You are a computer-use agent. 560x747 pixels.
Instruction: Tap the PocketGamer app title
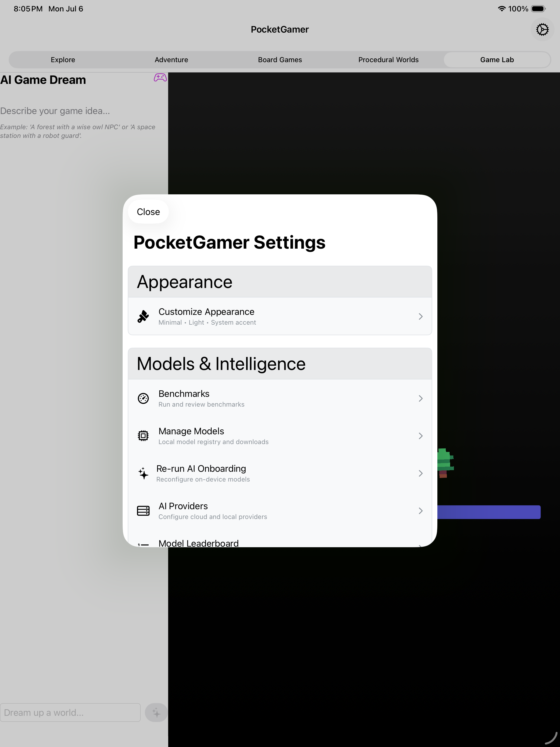click(x=280, y=29)
